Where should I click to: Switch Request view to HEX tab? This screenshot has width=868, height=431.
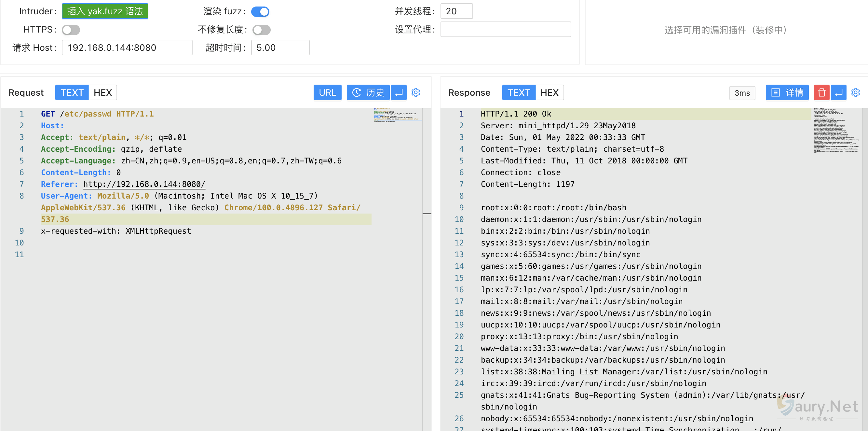(102, 92)
